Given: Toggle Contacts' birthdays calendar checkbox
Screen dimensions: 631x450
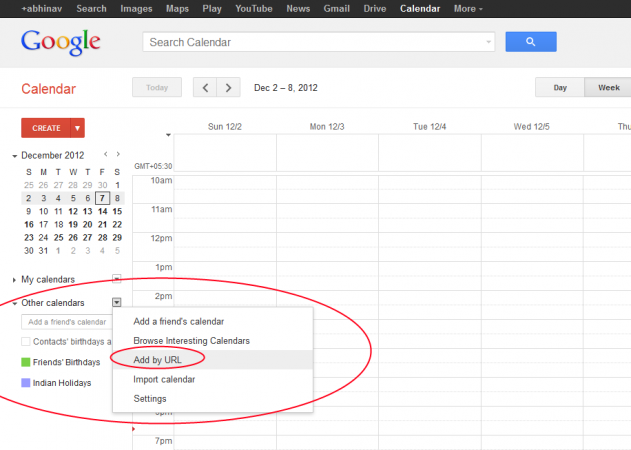Looking at the screenshot, I should tap(25, 342).
